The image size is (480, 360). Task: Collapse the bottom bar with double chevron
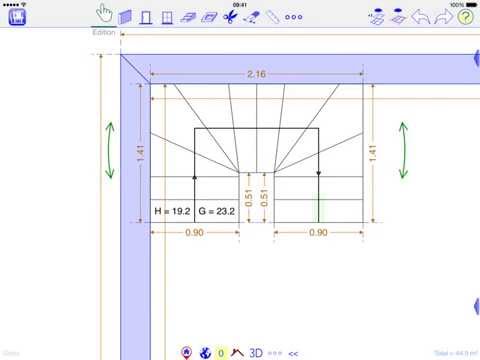pos(293,354)
